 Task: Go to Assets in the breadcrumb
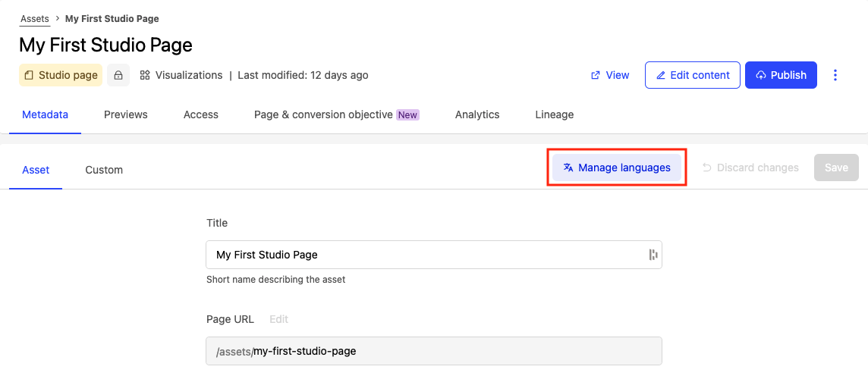(35, 18)
